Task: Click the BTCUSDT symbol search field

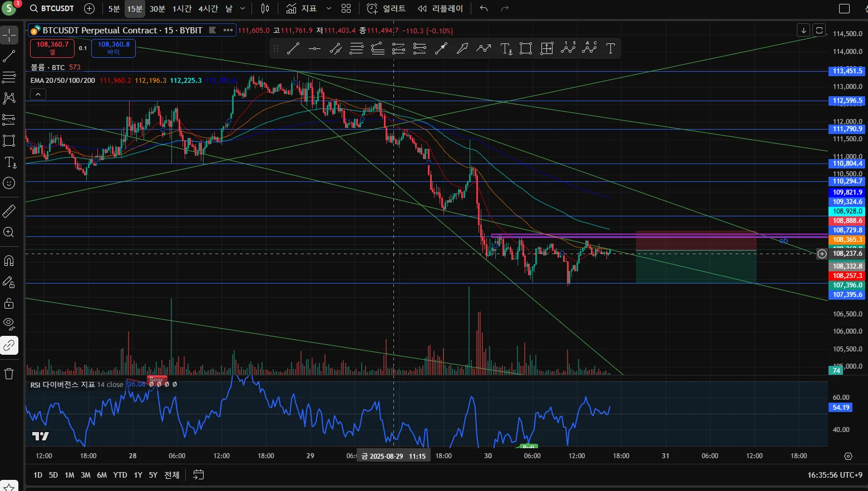Action: tap(52, 8)
